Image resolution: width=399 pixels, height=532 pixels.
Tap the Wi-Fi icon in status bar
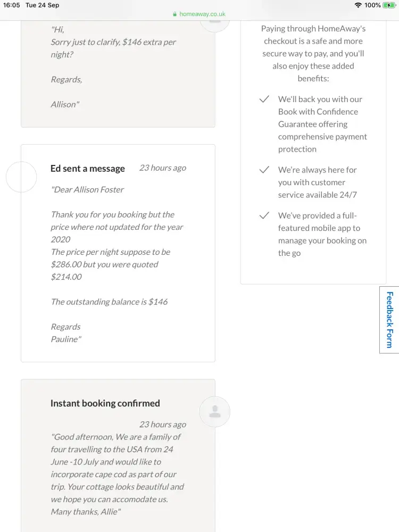(x=358, y=5)
